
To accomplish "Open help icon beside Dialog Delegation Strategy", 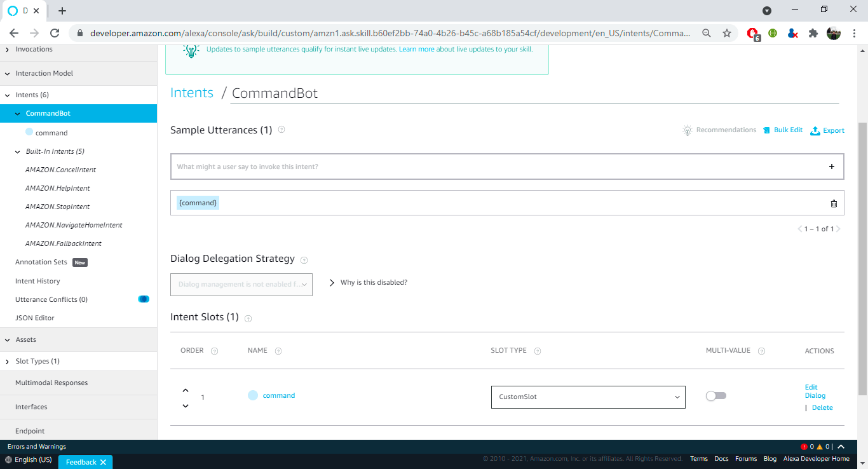I will [304, 260].
